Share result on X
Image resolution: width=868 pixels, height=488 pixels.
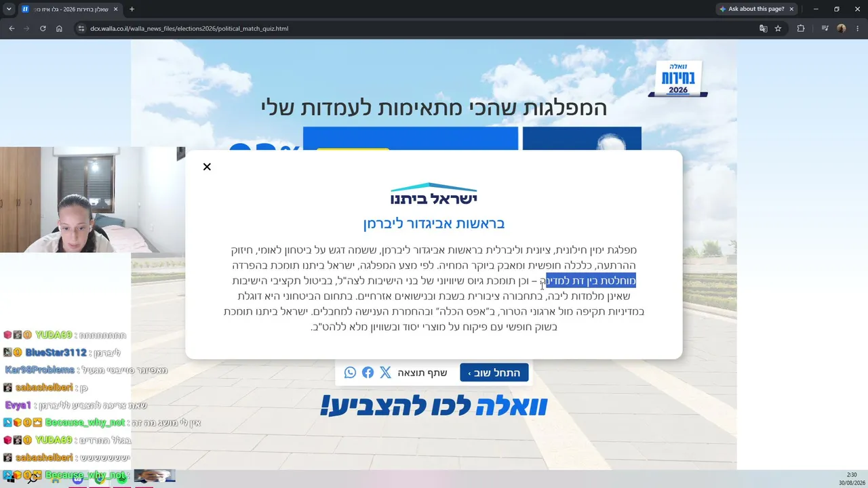[385, 373]
